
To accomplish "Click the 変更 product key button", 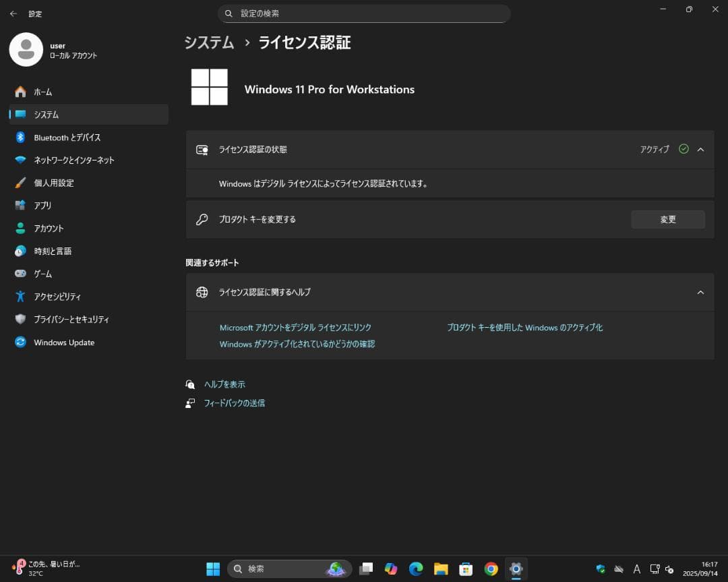I will pyautogui.click(x=667, y=219).
